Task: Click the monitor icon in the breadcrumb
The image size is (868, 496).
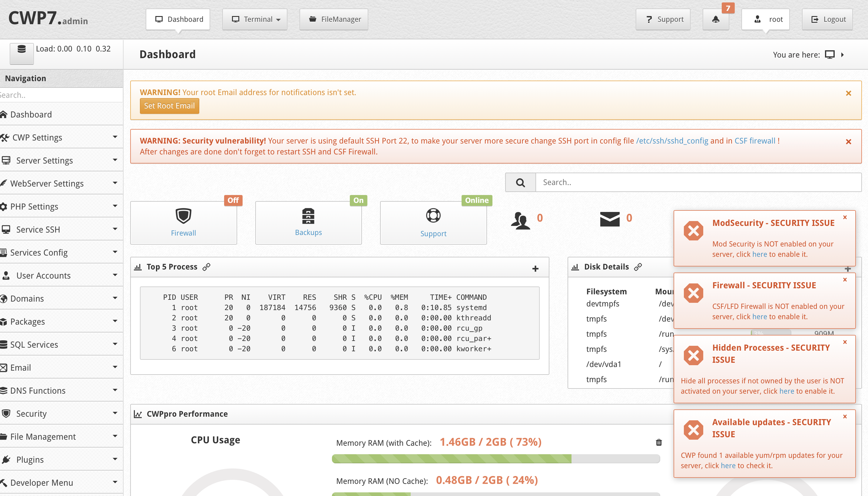Action: pos(830,55)
